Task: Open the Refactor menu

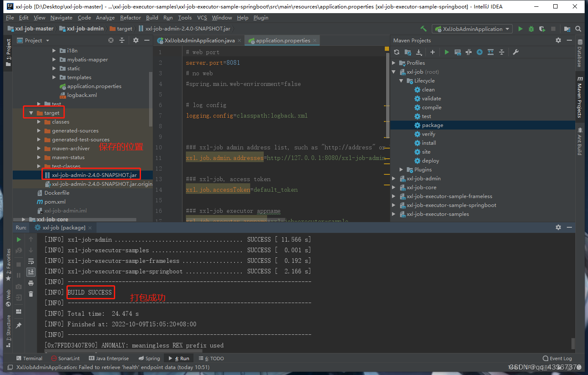Action: point(130,18)
